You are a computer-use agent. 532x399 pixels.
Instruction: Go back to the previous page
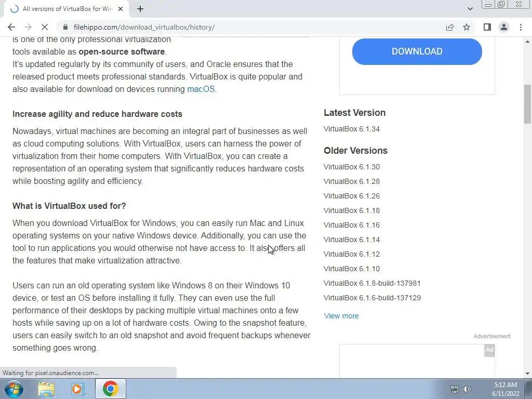(11, 27)
